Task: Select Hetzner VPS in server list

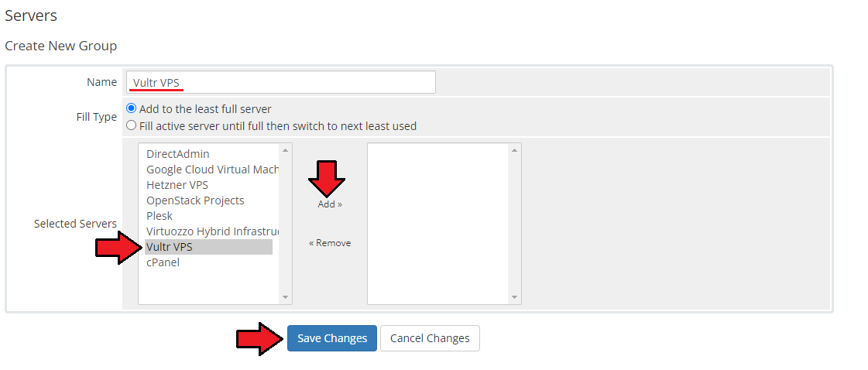Action: [x=209, y=185]
